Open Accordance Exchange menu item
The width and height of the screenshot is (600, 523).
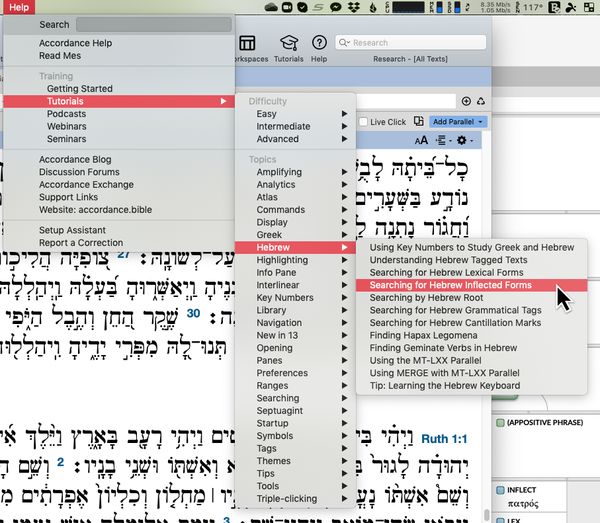pos(119,184)
